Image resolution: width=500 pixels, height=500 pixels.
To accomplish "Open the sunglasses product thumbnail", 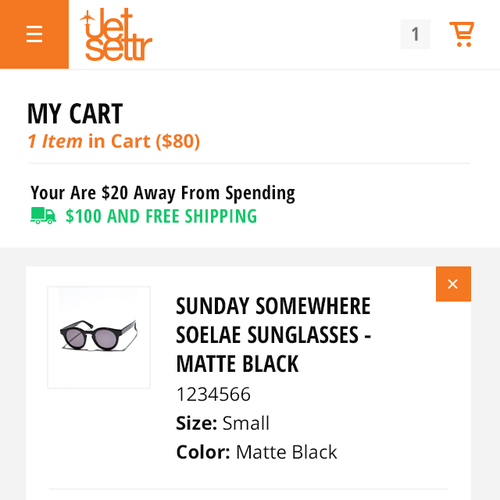I will pyautogui.click(x=99, y=337).
